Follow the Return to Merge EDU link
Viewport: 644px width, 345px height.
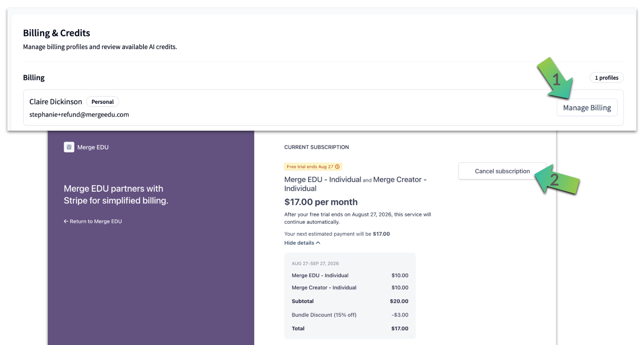[x=93, y=222]
